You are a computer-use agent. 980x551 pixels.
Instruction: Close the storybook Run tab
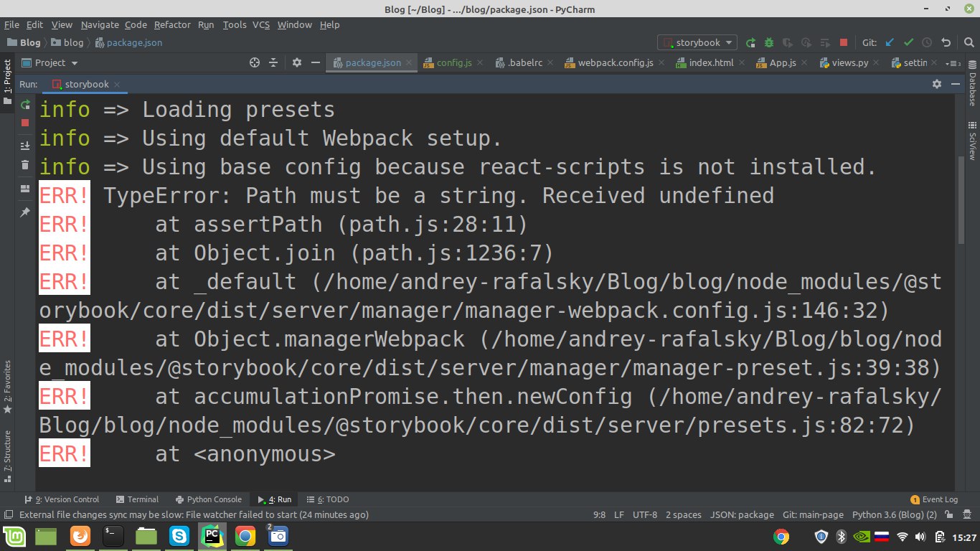[117, 85]
